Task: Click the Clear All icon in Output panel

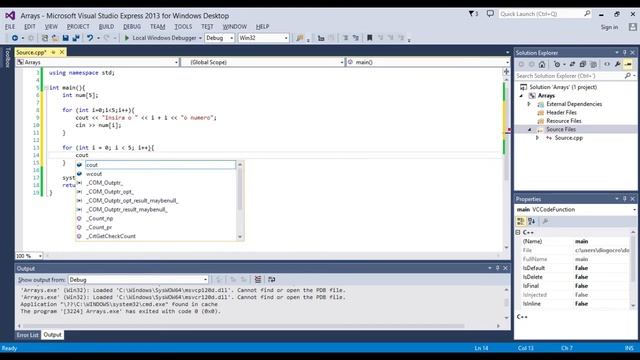Action: [x=258, y=280]
